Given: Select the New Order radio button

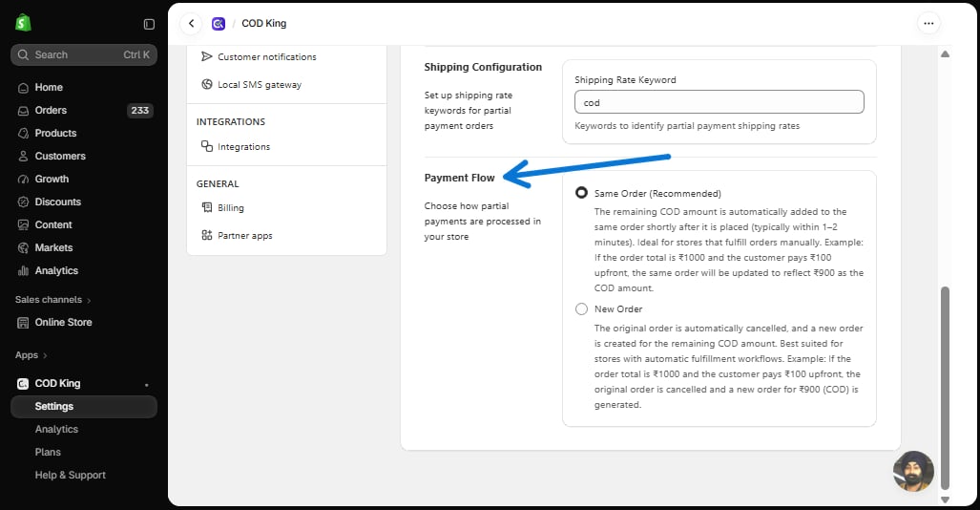Looking at the screenshot, I should pyautogui.click(x=581, y=309).
